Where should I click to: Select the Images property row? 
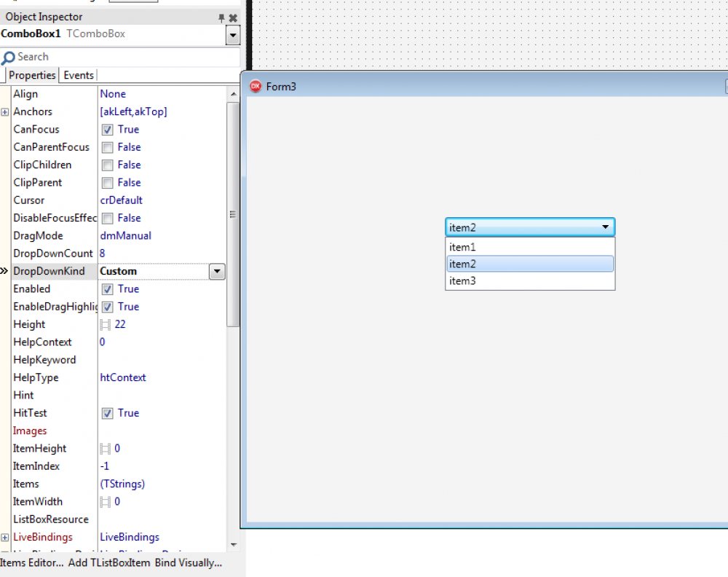(118, 431)
